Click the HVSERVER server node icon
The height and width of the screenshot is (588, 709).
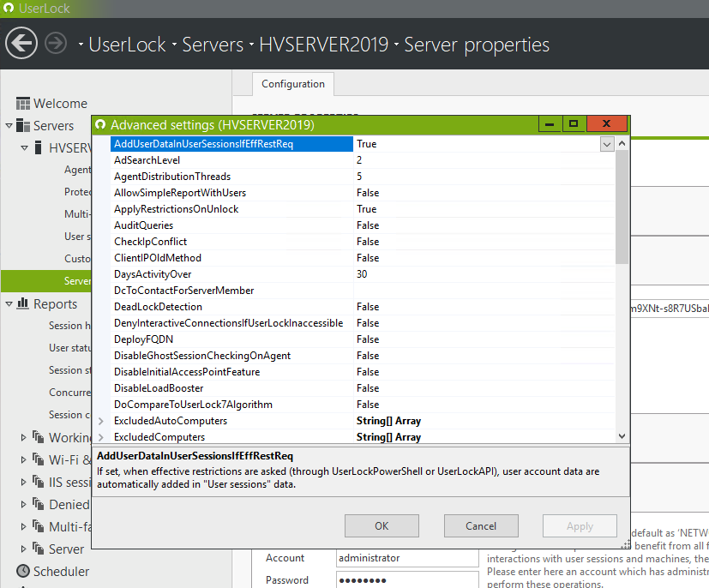point(39,147)
